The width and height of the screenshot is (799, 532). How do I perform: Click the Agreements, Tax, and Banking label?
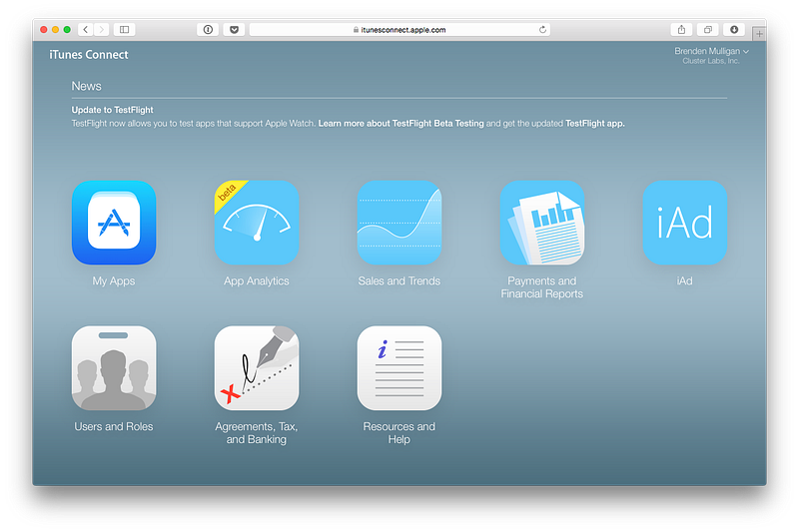coord(257,433)
